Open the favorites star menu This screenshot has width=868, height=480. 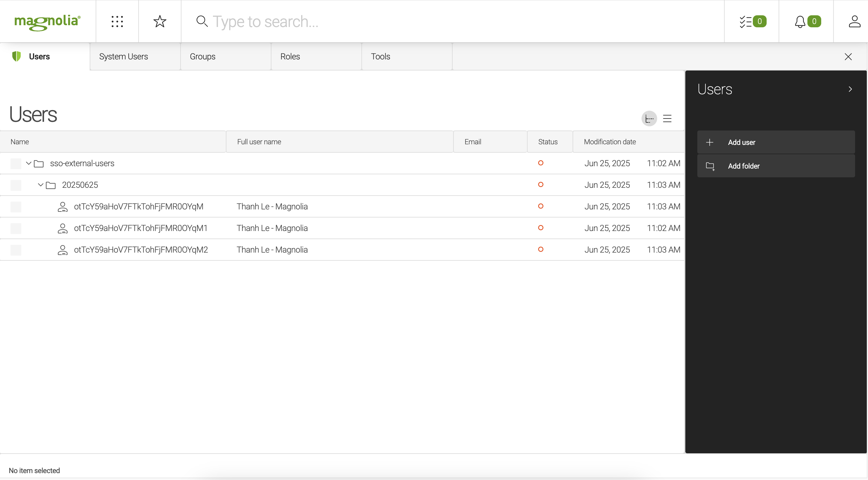[x=160, y=21]
